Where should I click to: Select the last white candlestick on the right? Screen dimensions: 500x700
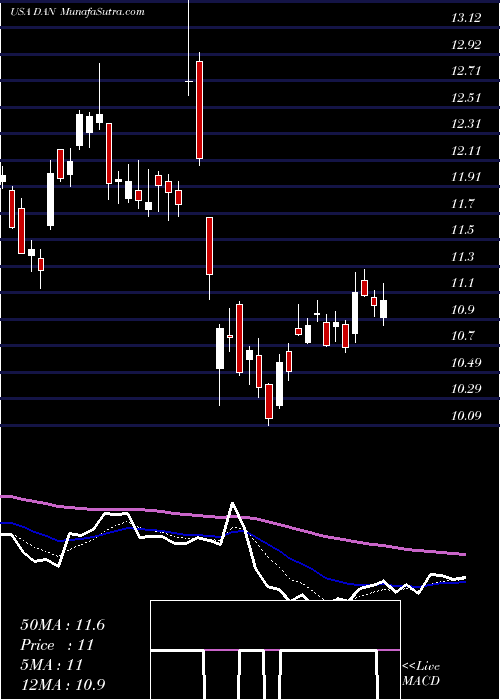(x=383, y=309)
